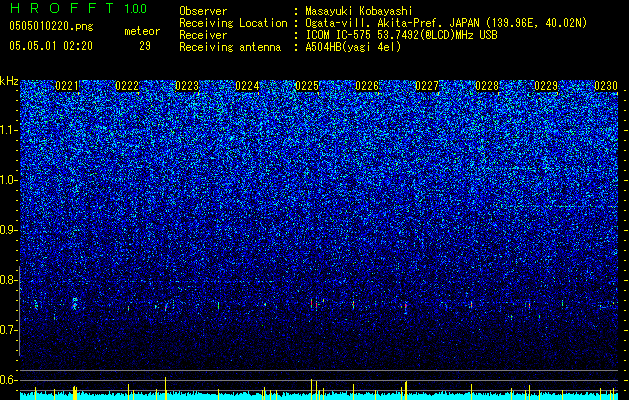Select the 0228 time marker
The width and height of the screenshot is (629, 400).
pos(487,86)
